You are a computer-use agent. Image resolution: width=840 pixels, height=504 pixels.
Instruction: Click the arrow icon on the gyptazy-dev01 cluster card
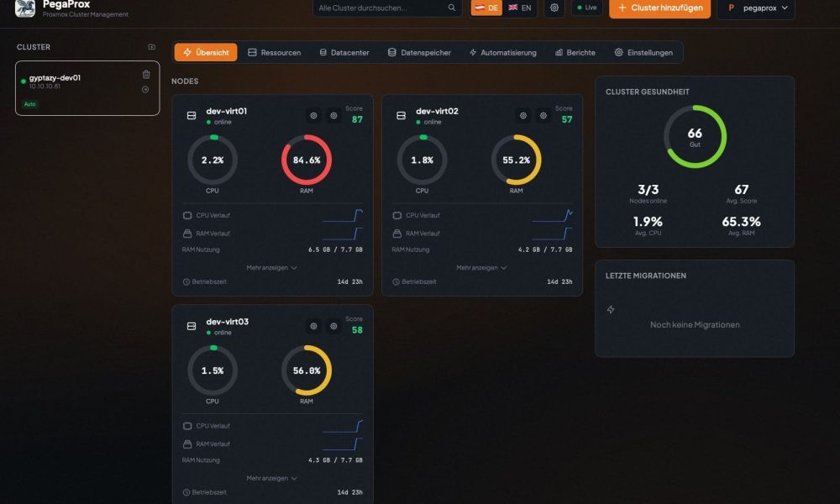click(x=145, y=89)
